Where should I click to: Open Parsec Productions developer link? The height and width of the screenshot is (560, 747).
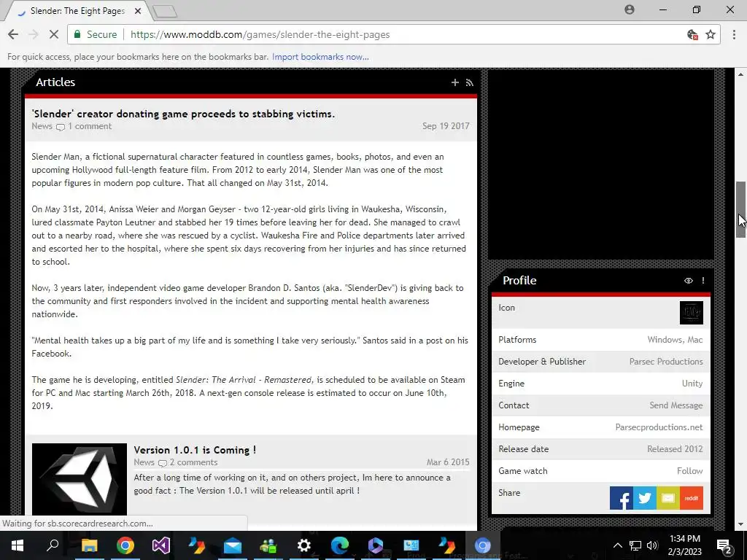pyautogui.click(x=666, y=362)
